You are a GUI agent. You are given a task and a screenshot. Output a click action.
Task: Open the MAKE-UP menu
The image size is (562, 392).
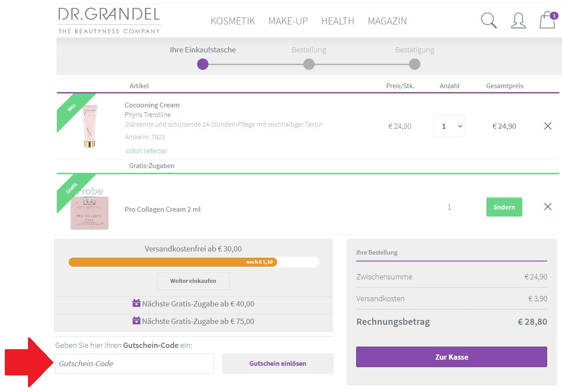(x=288, y=21)
